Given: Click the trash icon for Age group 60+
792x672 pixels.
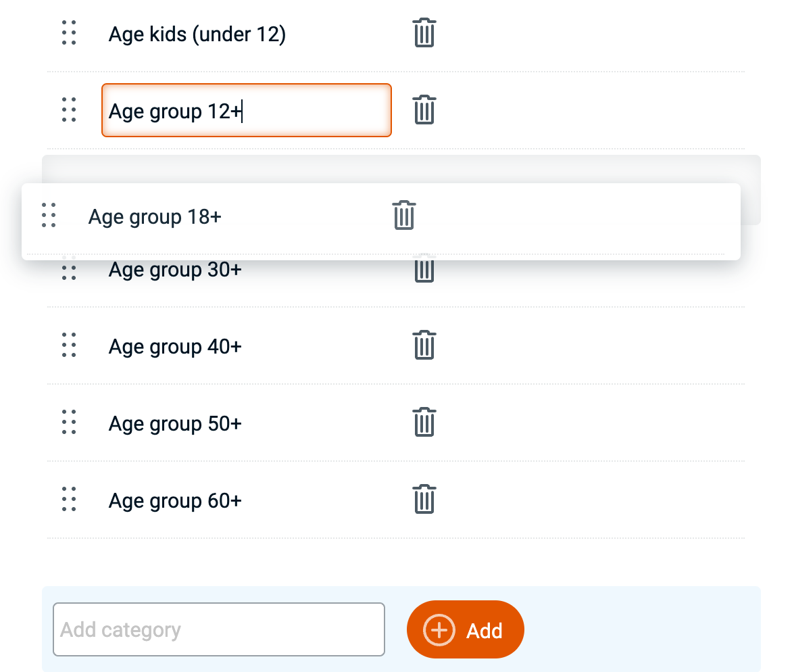Looking at the screenshot, I should [x=424, y=500].
